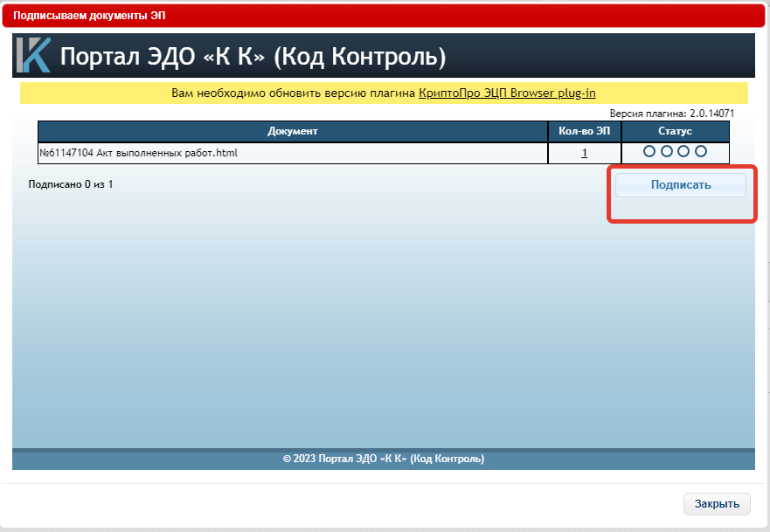Click the fourth status circle indicator
This screenshot has width=770, height=532.
click(x=701, y=151)
